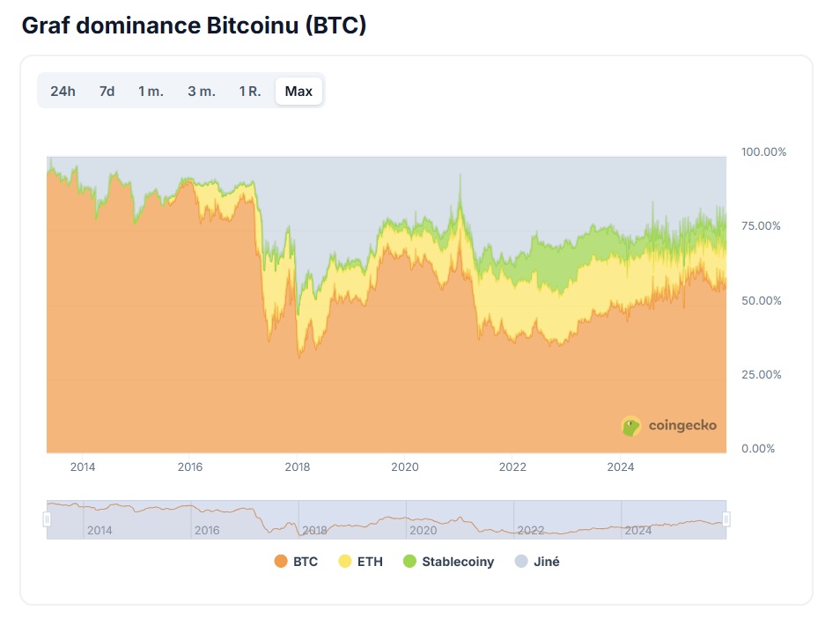Click the yellow ETH legend dot

[345, 562]
